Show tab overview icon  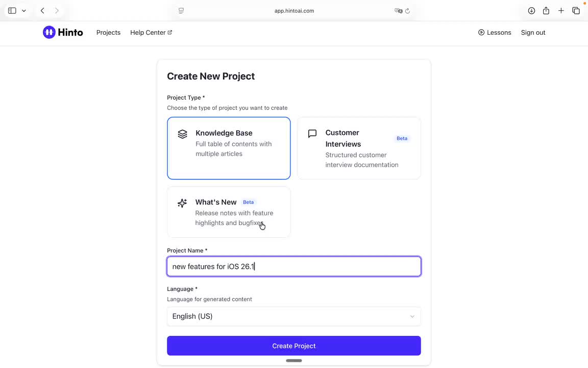(x=576, y=11)
